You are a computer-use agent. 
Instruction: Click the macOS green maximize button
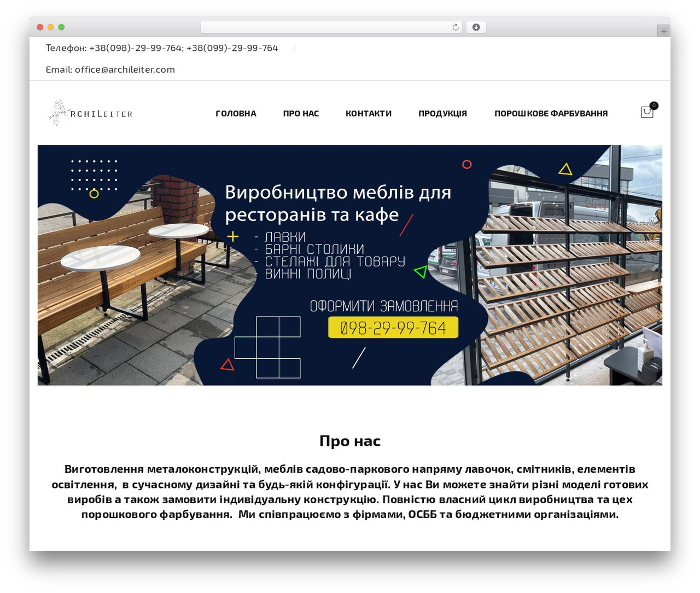point(61,27)
